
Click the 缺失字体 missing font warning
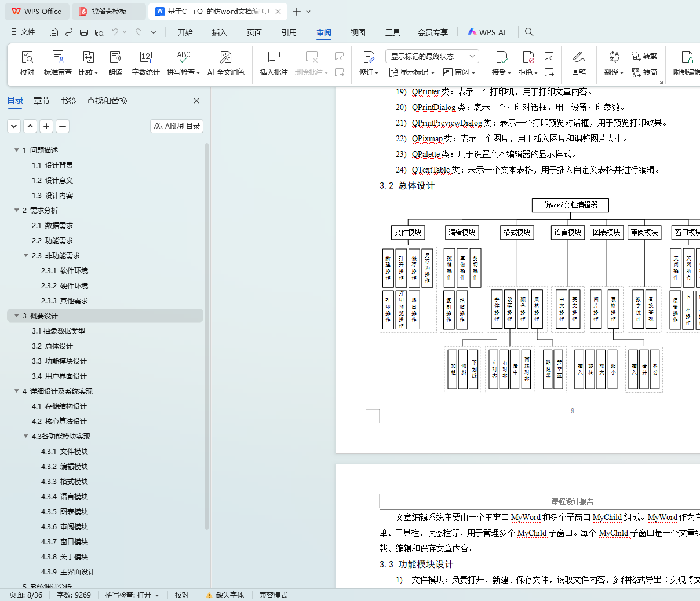click(x=225, y=595)
